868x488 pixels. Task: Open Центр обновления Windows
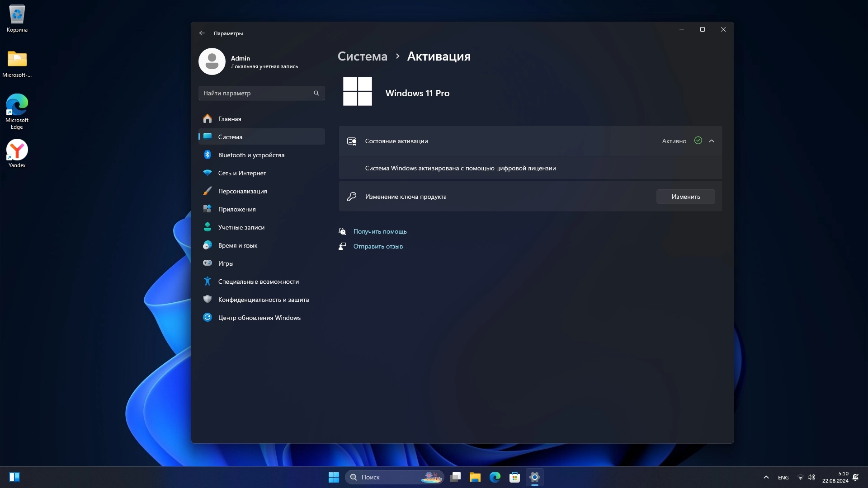(x=259, y=318)
